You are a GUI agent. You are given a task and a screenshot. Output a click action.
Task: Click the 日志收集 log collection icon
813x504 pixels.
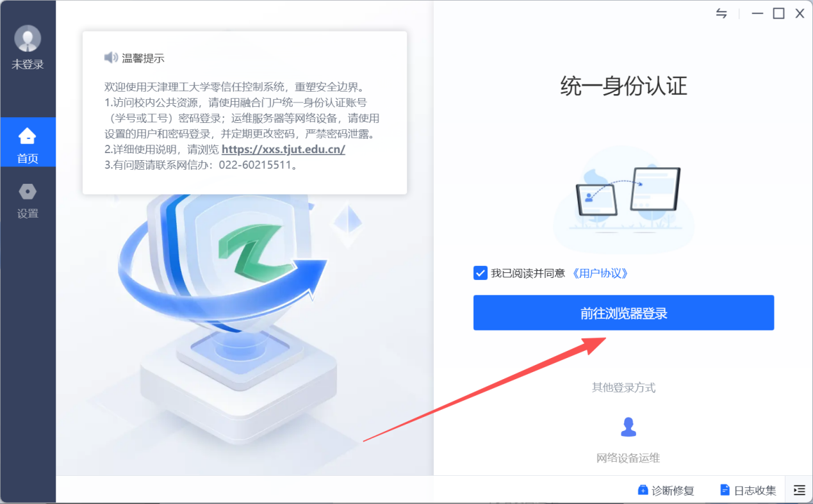coord(725,491)
